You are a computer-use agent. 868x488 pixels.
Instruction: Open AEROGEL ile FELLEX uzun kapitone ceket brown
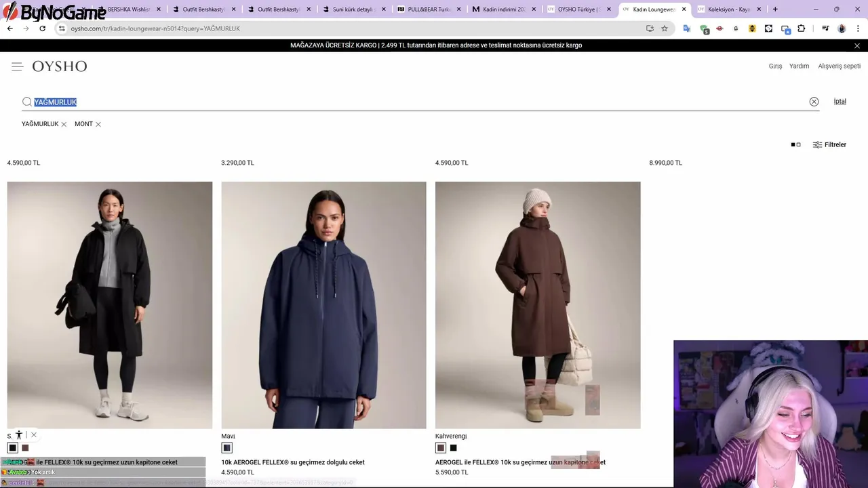(520, 462)
